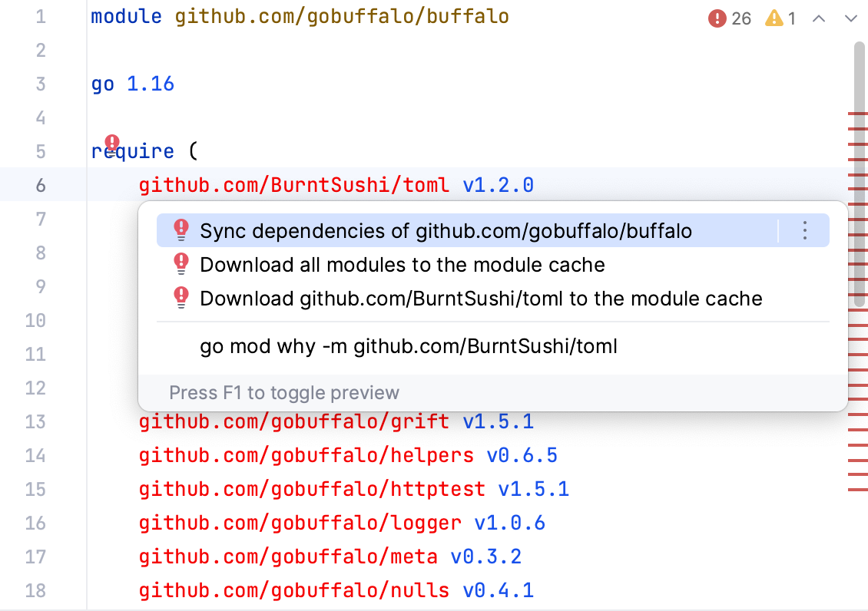
Task: Click github.com/gobuffalo/meta on line 17
Action: (x=288, y=557)
